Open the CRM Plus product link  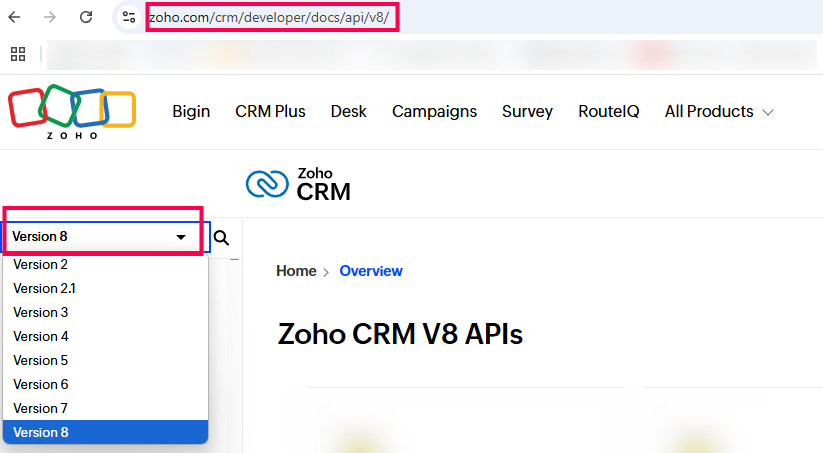tap(270, 111)
